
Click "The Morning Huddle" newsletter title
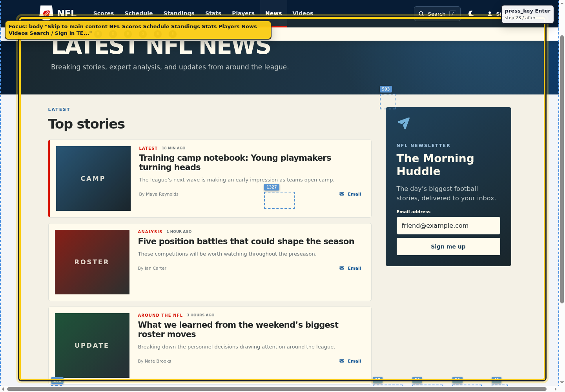point(435,165)
